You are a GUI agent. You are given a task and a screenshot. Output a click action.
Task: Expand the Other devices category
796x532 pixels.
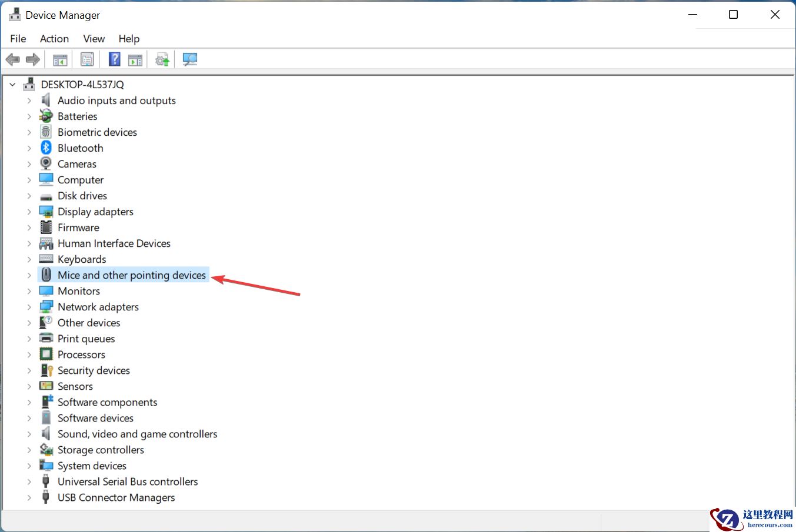pyautogui.click(x=29, y=323)
